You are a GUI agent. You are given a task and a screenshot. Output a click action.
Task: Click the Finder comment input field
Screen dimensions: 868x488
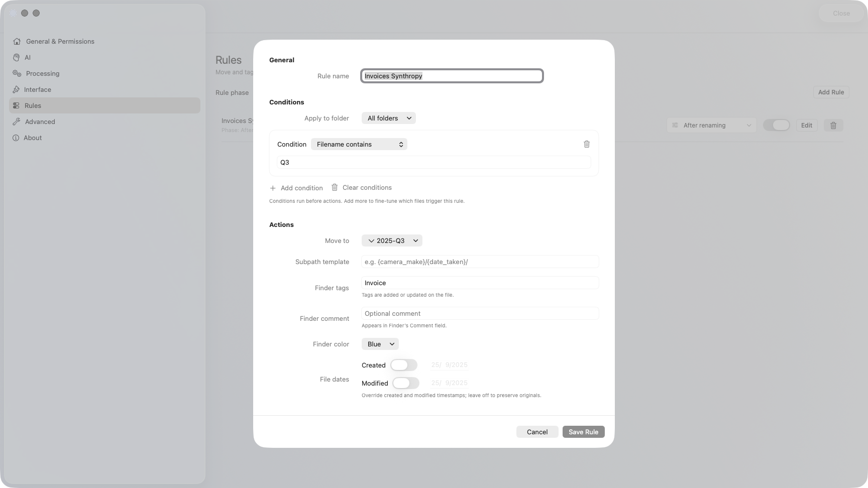(480, 314)
